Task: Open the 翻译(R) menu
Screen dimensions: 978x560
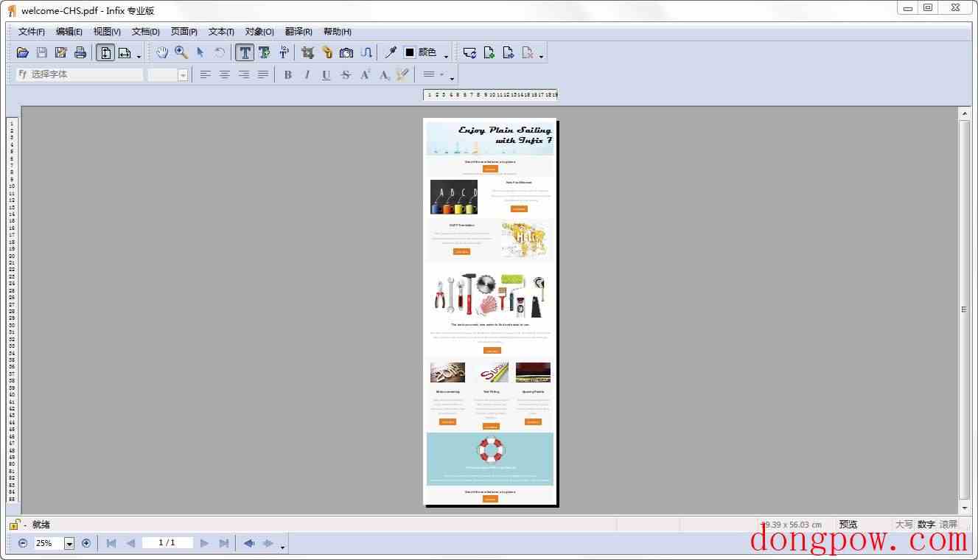Action: (298, 32)
